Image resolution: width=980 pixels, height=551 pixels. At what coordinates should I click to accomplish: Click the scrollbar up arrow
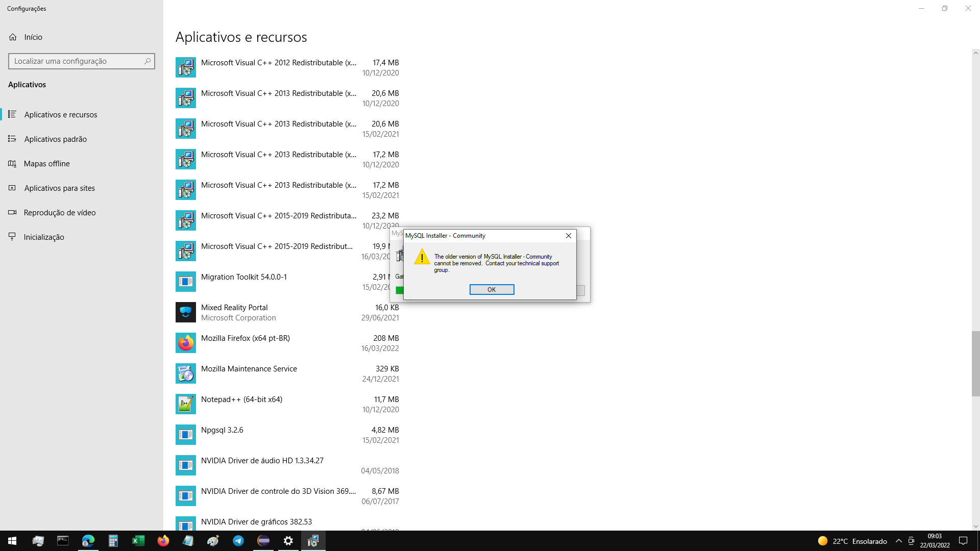[975, 53]
